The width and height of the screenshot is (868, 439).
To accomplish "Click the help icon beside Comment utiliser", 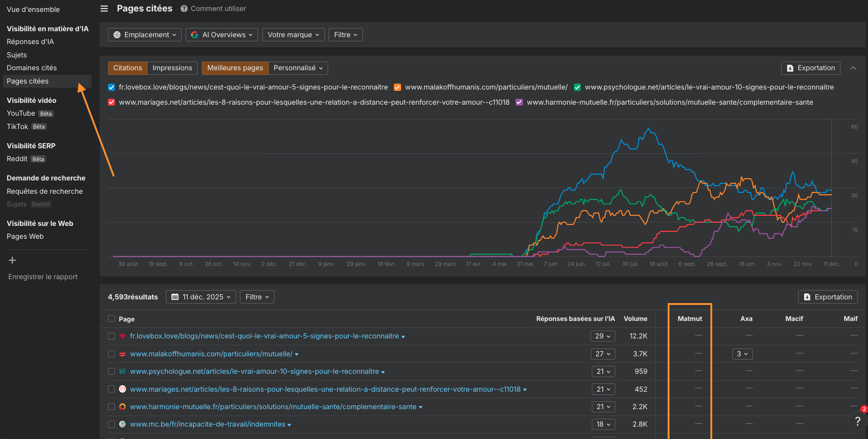I will (184, 9).
